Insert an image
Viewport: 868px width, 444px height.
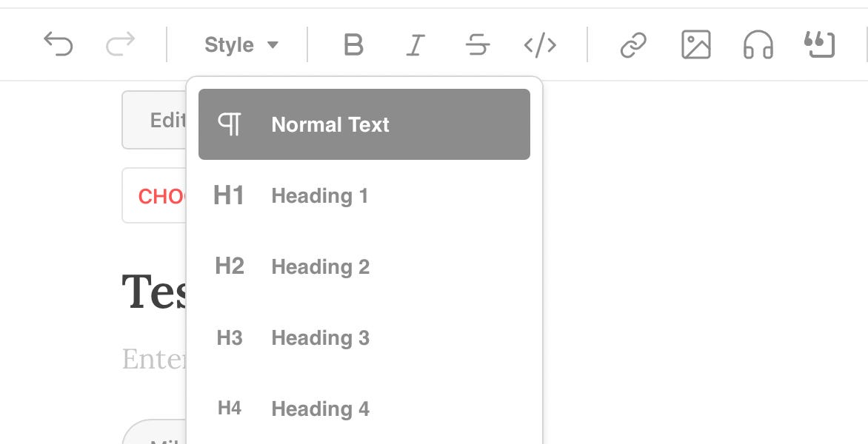(695, 44)
